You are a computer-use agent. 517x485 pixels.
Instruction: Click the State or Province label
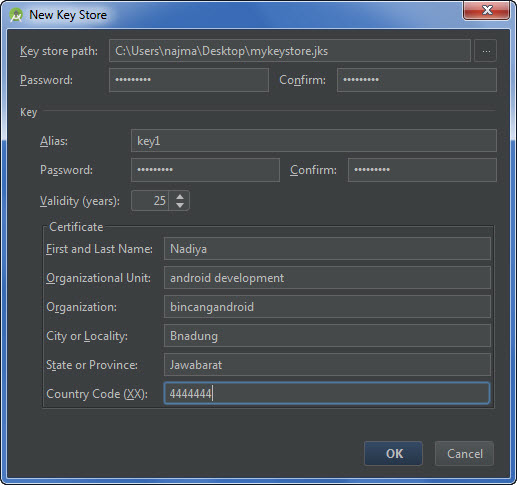pos(92,365)
